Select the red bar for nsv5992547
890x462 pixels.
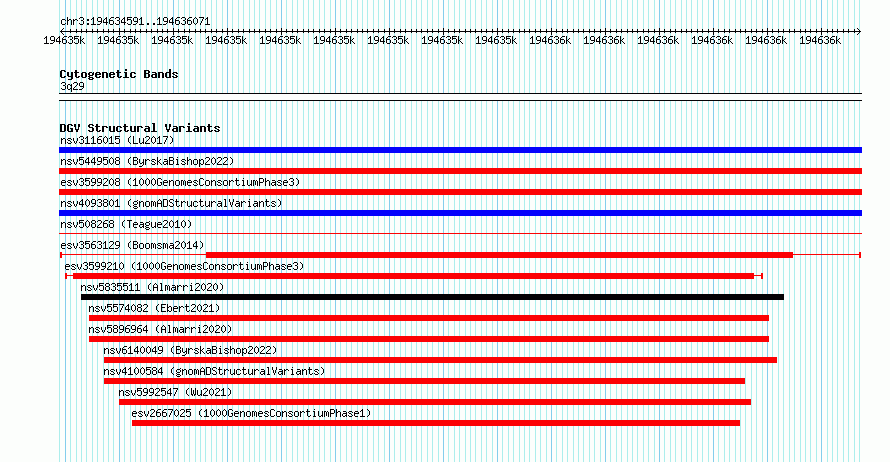(435, 402)
